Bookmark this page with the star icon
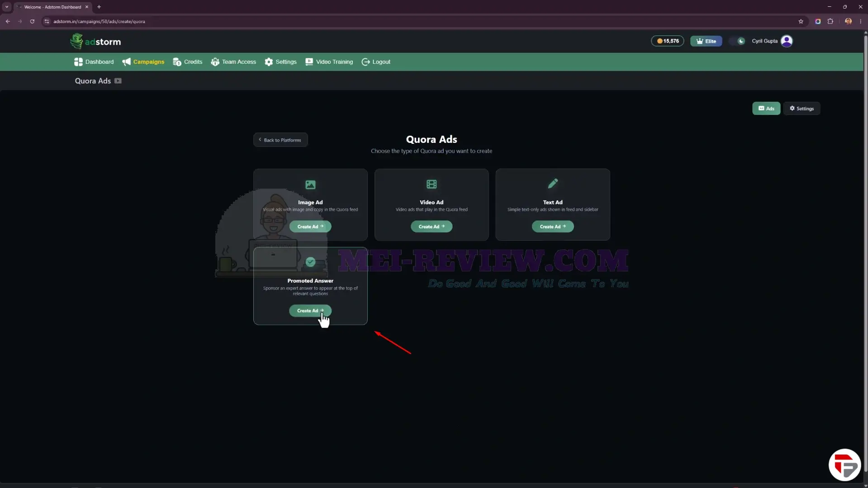This screenshot has width=868, height=488. click(801, 21)
